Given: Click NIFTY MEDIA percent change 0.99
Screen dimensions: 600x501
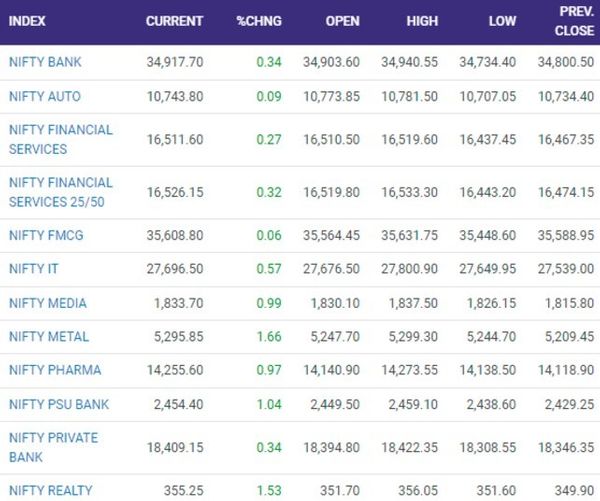Looking at the screenshot, I should pyautogui.click(x=269, y=303).
